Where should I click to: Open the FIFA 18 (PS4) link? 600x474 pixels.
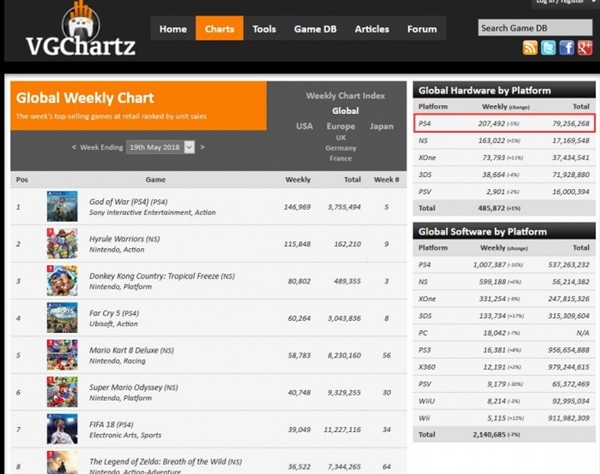(x=111, y=424)
